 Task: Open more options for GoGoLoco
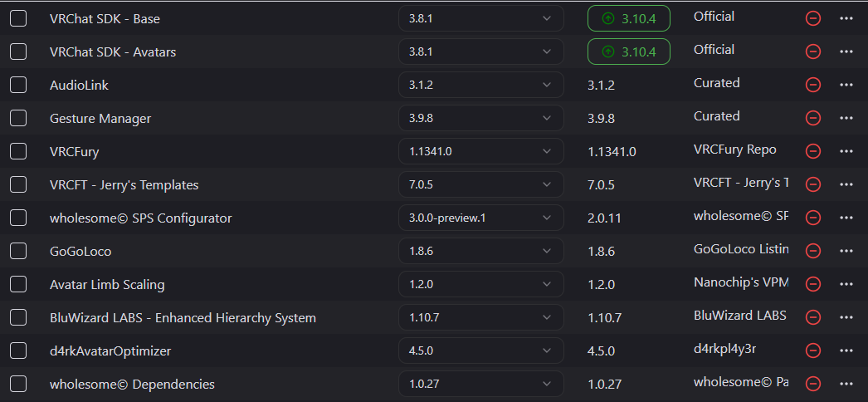click(x=846, y=251)
